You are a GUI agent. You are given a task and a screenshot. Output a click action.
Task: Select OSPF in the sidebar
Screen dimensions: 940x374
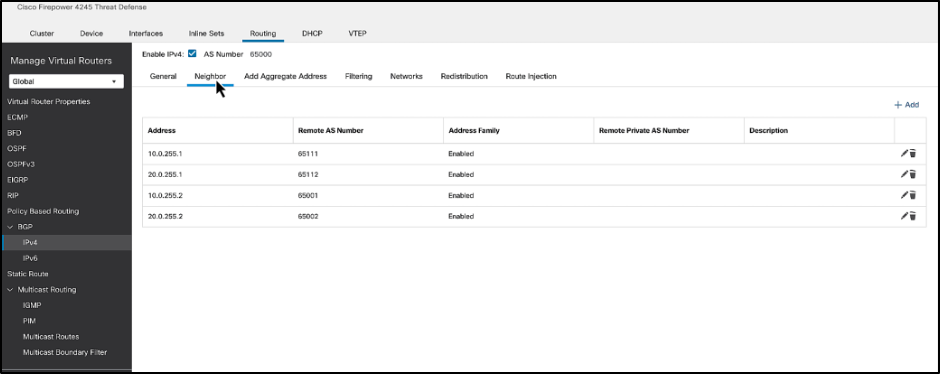click(x=16, y=149)
